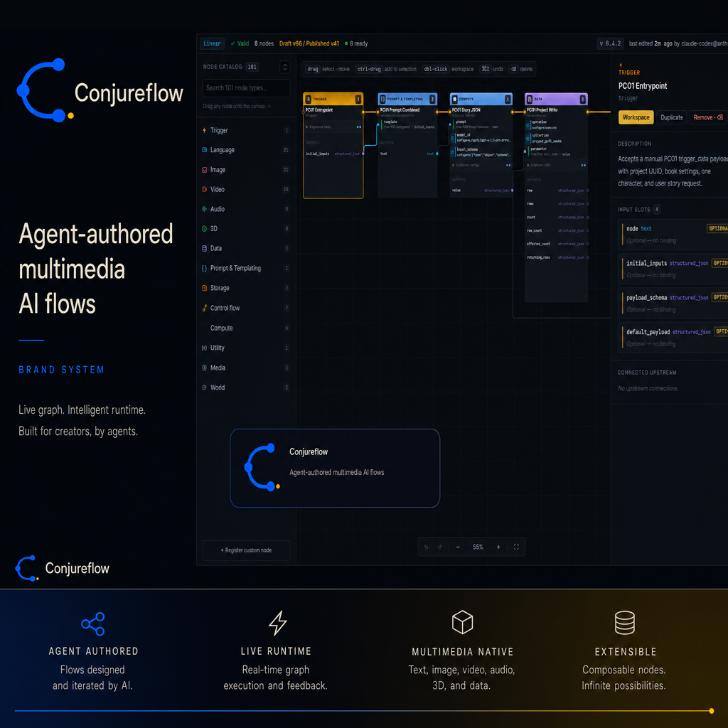The image size is (728, 728).
Task: Select the PC01 Prompt Combined node title
Action: tap(400, 110)
